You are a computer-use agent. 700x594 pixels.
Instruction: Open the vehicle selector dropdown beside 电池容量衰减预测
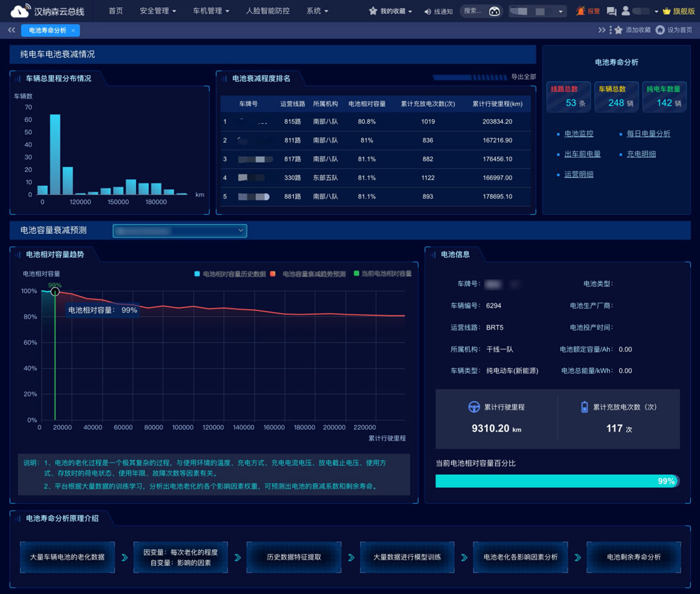tap(180, 231)
